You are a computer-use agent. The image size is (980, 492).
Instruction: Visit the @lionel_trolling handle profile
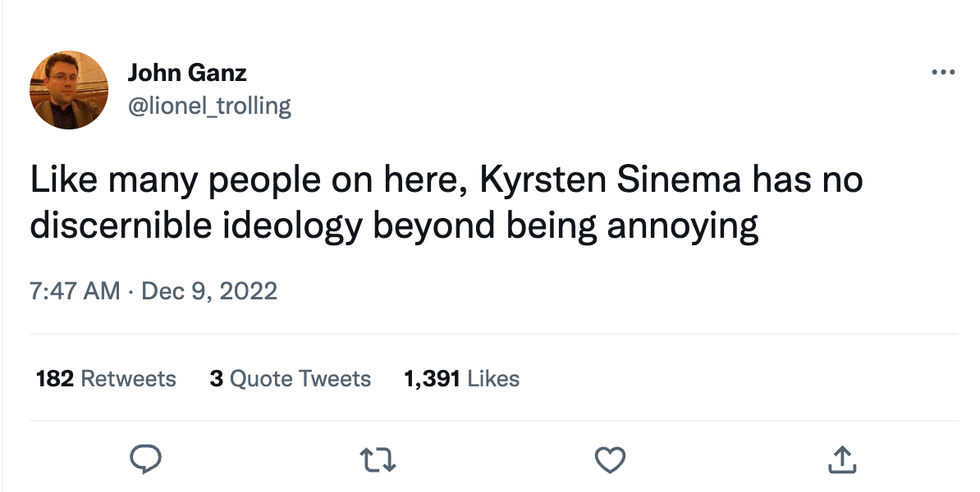pos(209,106)
